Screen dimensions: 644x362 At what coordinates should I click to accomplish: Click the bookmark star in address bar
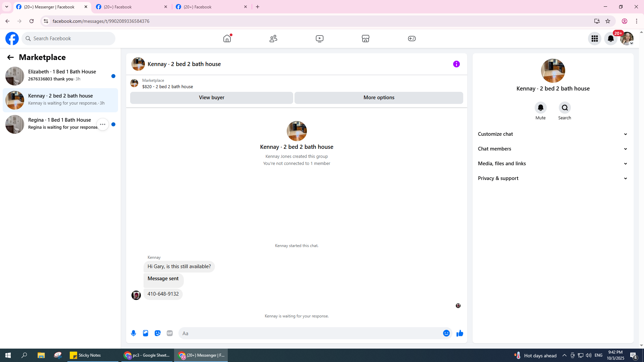pyautogui.click(x=608, y=21)
